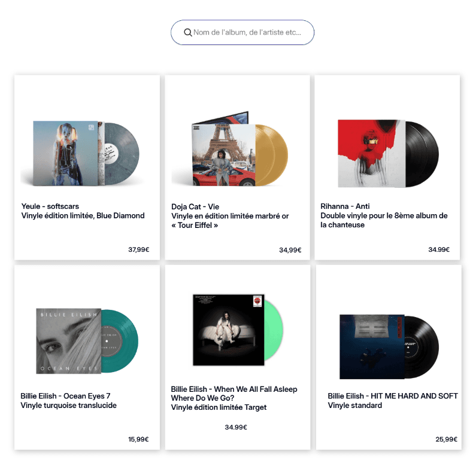Viewport: 476px width, 472px height.
Task: Select the Rihanna - Anti title text
Action: point(345,206)
